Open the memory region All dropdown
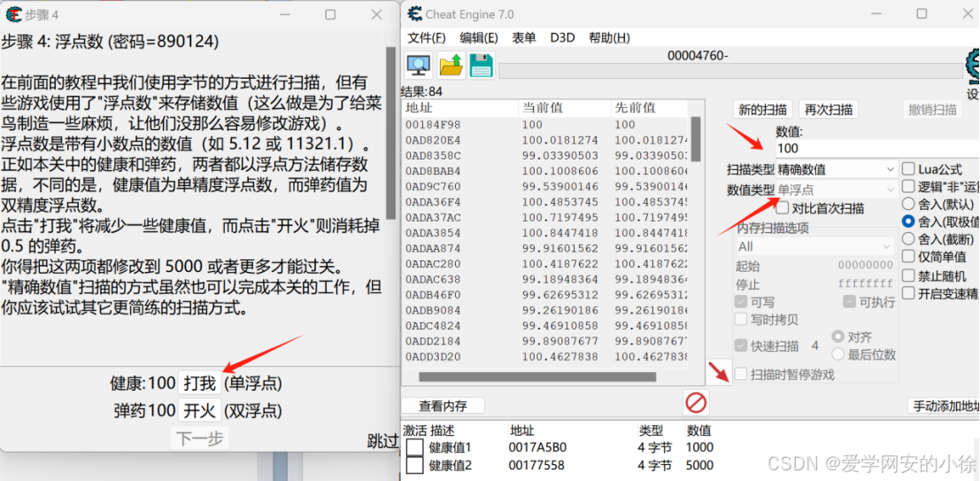 coord(815,246)
